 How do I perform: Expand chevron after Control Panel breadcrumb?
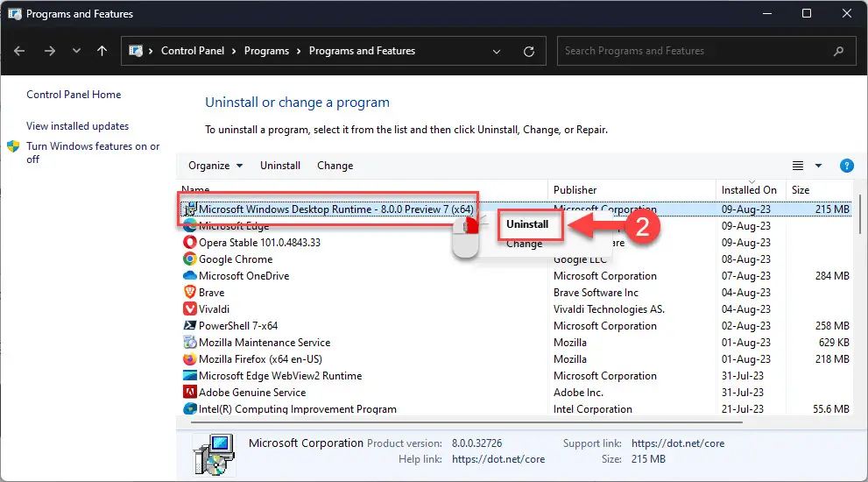[x=234, y=51]
